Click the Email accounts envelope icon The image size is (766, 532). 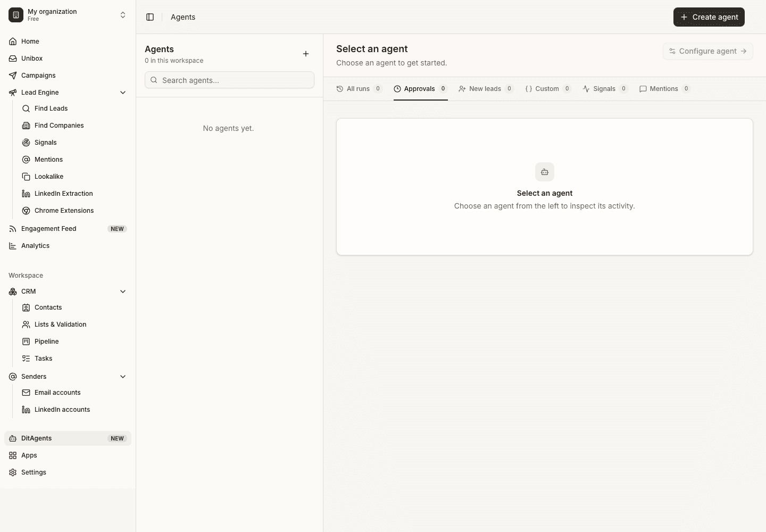(x=26, y=393)
